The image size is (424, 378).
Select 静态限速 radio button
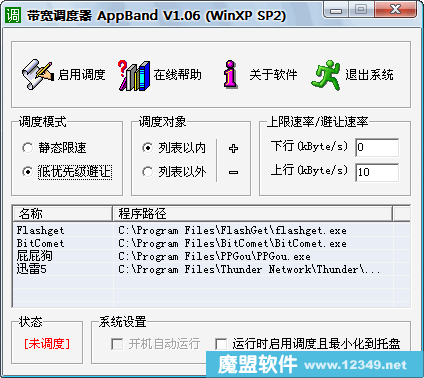pos(27,148)
